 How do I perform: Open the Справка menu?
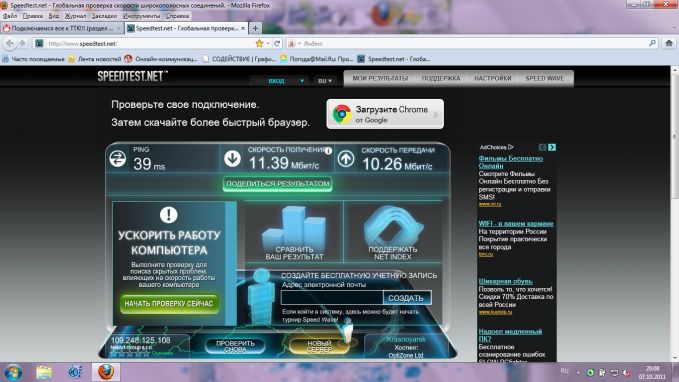coord(178,16)
